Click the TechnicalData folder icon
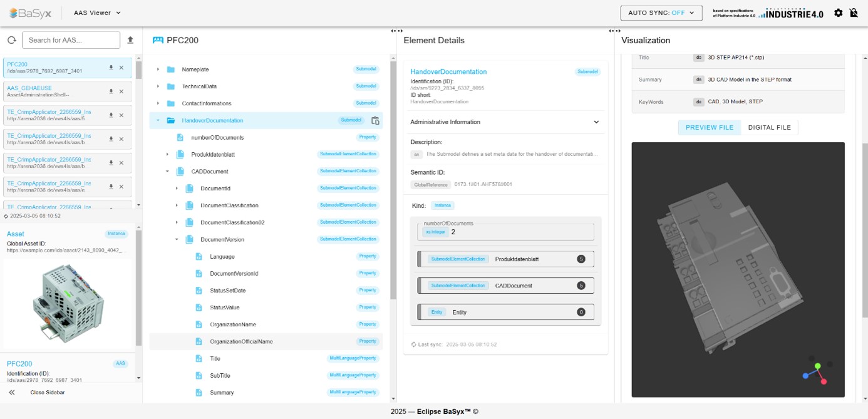Screen dimensions: 868x419 [x=171, y=86]
